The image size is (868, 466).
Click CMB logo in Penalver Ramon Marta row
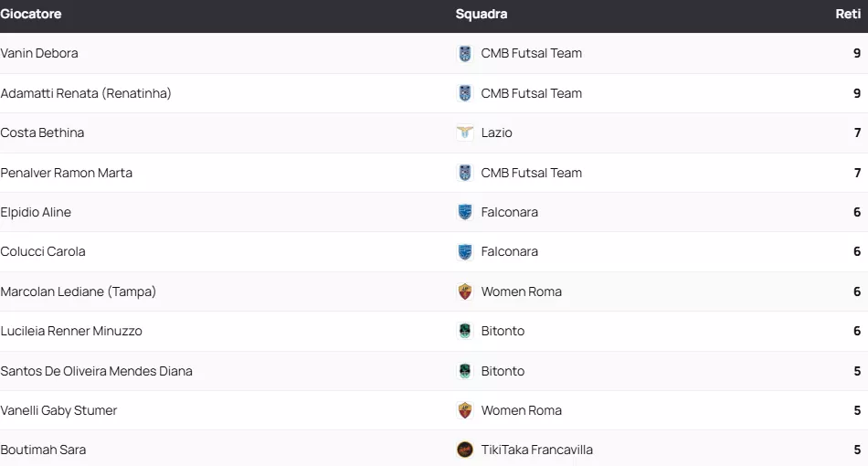click(465, 173)
